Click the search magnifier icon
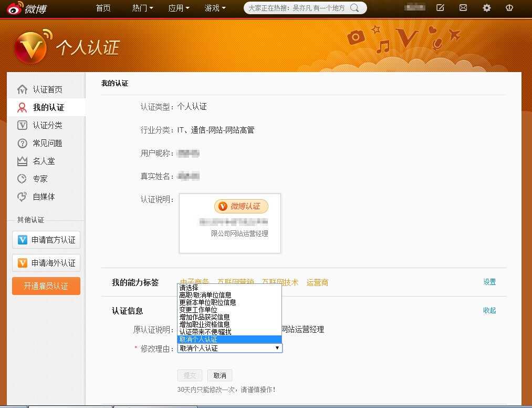The height and width of the screenshot is (408, 532). coord(354,8)
